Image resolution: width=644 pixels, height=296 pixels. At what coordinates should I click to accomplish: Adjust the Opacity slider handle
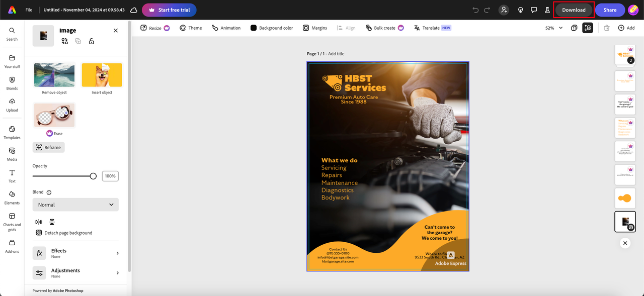pos(93,176)
